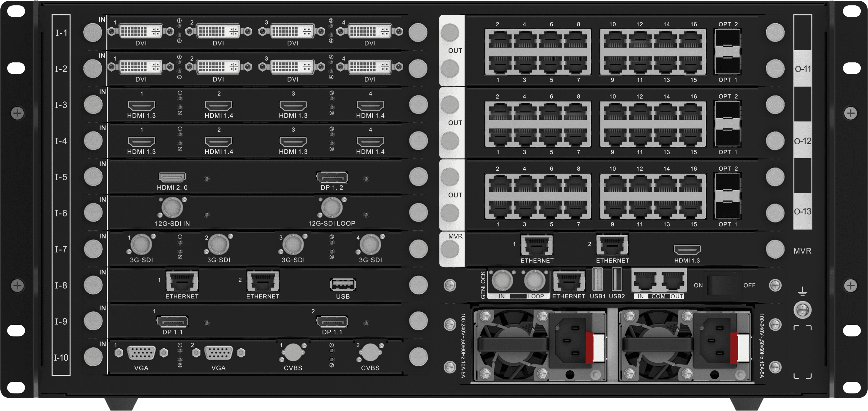This screenshot has width=868, height=411.
Task: Click the grounding screw terminal
Action: click(x=802, y=310)
